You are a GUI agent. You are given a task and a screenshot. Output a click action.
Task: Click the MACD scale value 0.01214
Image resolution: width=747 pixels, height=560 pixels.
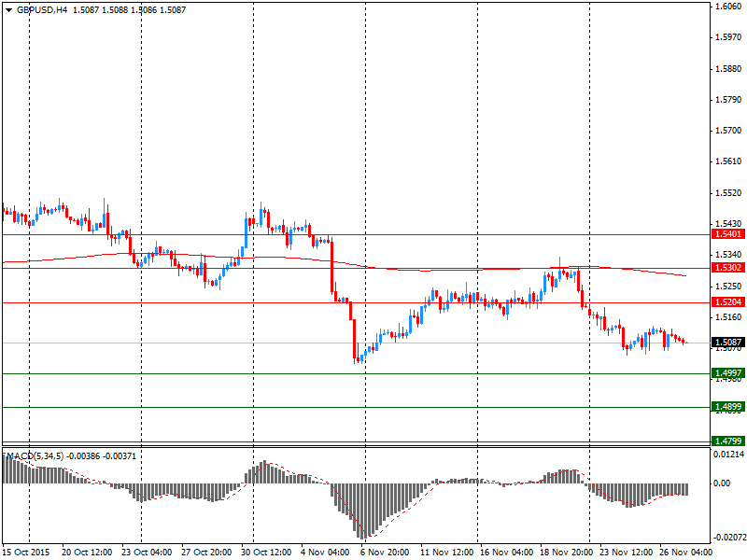click(728, 455)
